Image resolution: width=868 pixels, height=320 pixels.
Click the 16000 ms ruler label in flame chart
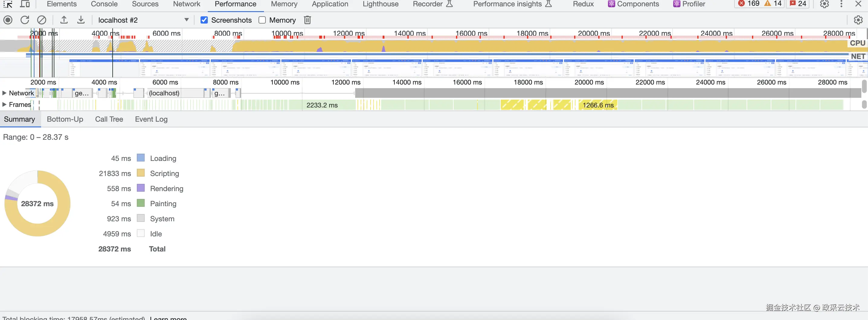pyautogui.click(x=467, y=82)
